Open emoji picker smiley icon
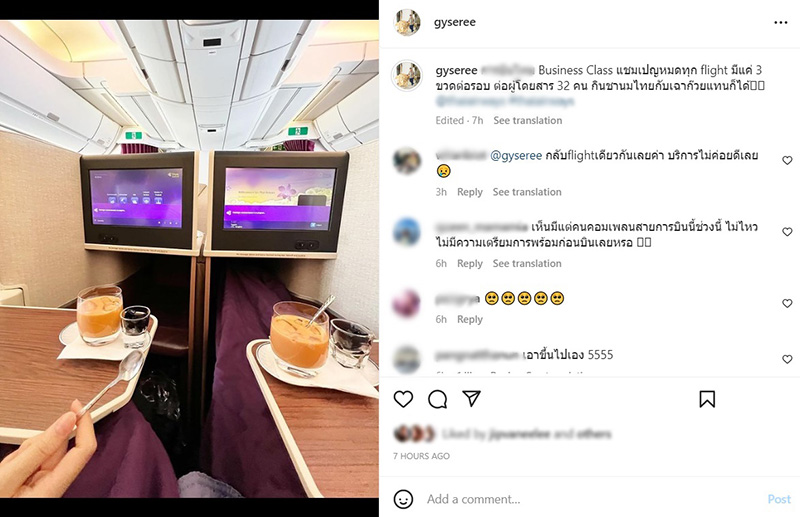The height and width of the screenshot is (517, 800). 403,499
